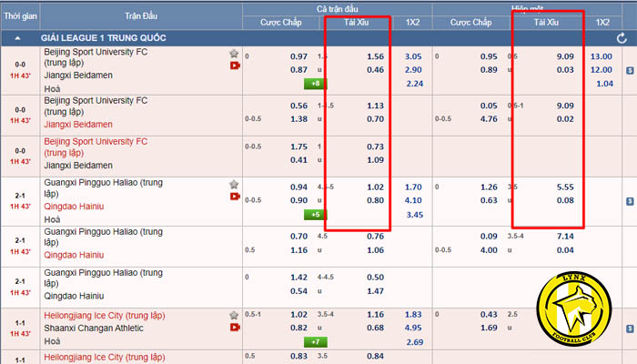Select first-half handicap odds 0.95
The height and width of the screenshot is (364, 637).
pyautogui.click(x=489, y=56)
